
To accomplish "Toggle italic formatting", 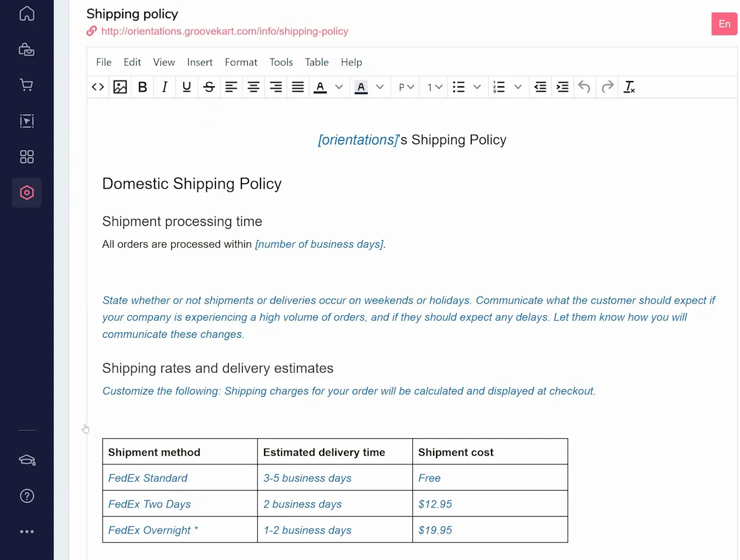I will coord(164,87).
